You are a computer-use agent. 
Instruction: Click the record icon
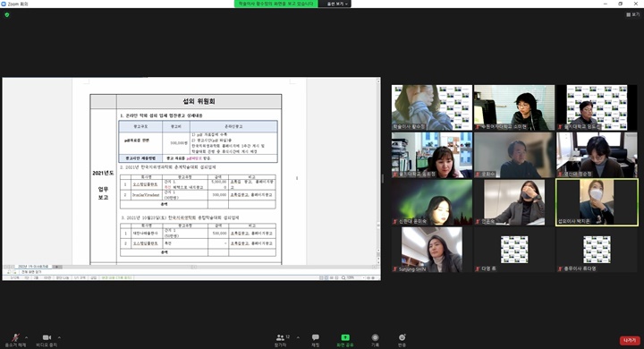(375, 337)
